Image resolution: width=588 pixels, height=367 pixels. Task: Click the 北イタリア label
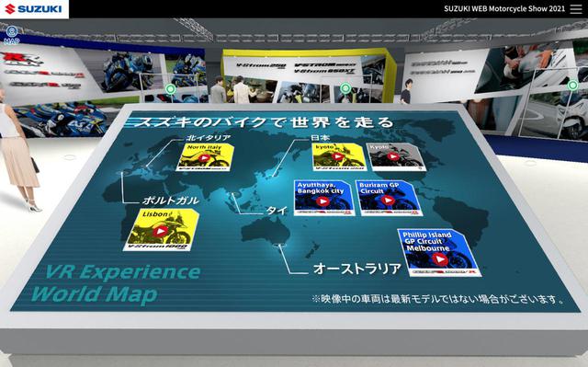(209, 138)
